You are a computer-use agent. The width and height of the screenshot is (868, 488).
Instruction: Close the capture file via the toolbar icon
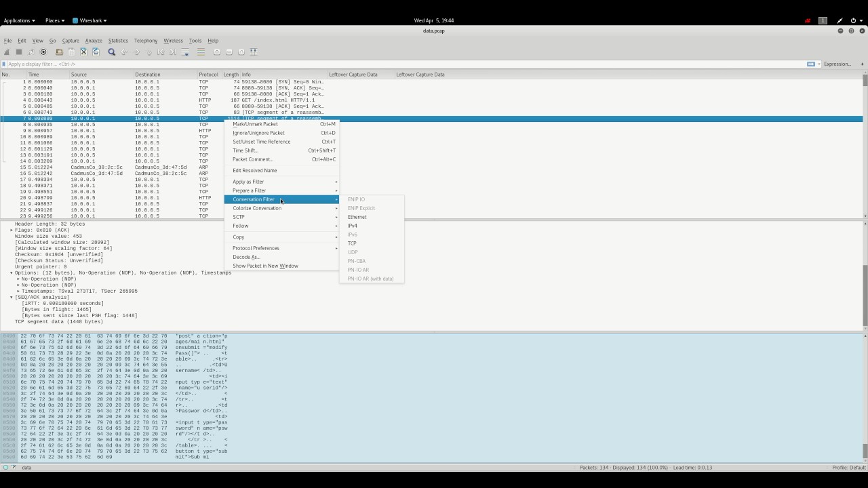83,52
